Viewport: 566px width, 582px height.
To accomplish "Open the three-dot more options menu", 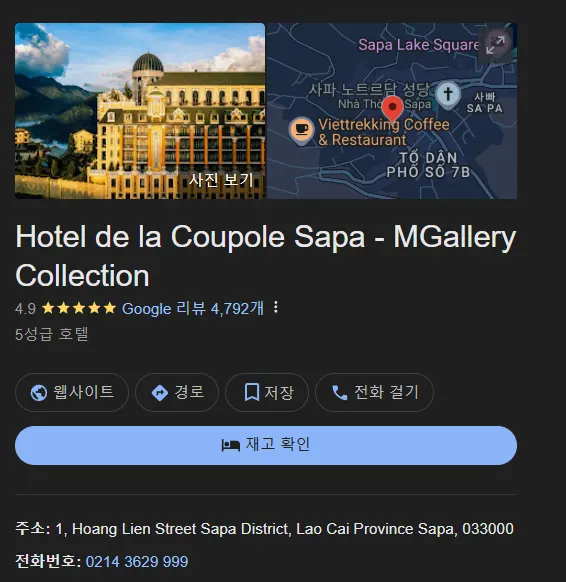I will 275,307.
